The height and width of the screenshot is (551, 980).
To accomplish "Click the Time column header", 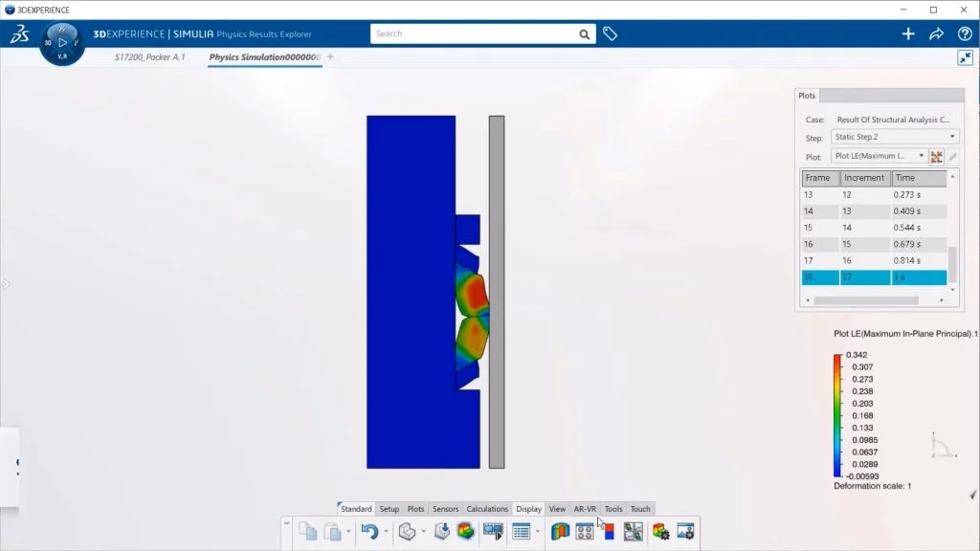I will [x=919, y=178].
